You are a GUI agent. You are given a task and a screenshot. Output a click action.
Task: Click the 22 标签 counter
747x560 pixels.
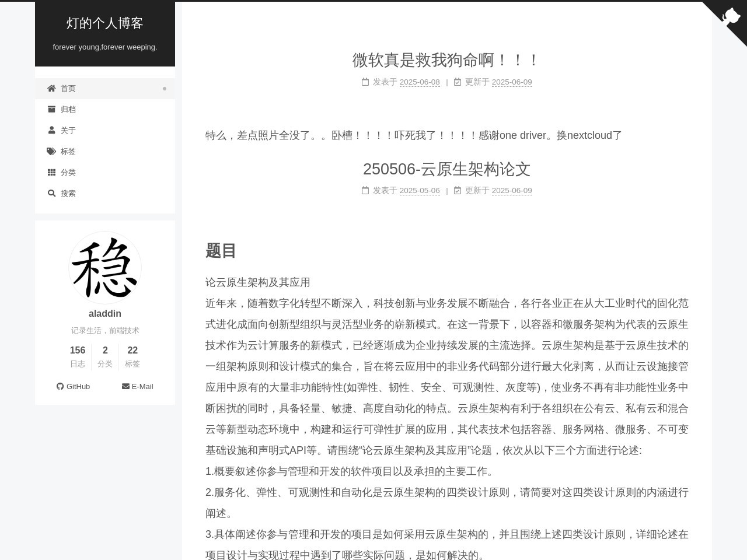point(132,356)
